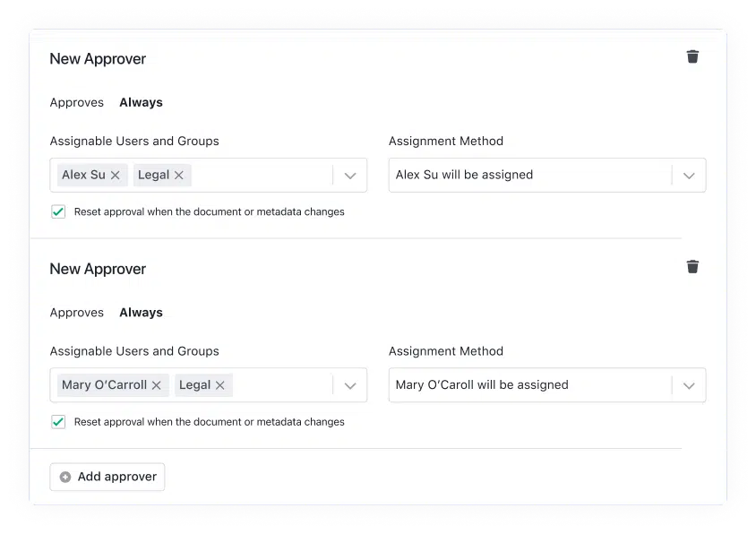Click the Add approver button
The height and width of the screenshot is (534, 756).
pyautogui.click(x=107, y=477)
